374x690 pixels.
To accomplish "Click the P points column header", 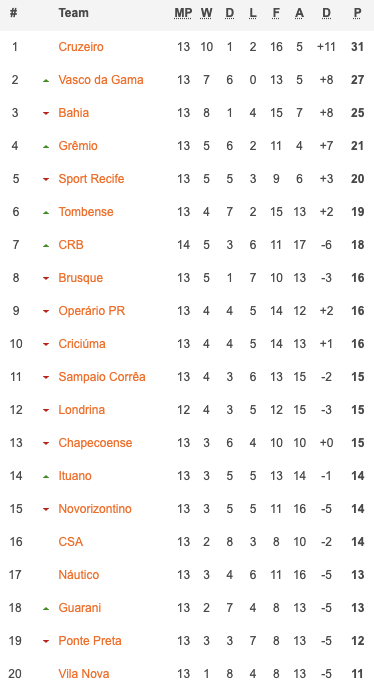I will click(x=357, y=13).
